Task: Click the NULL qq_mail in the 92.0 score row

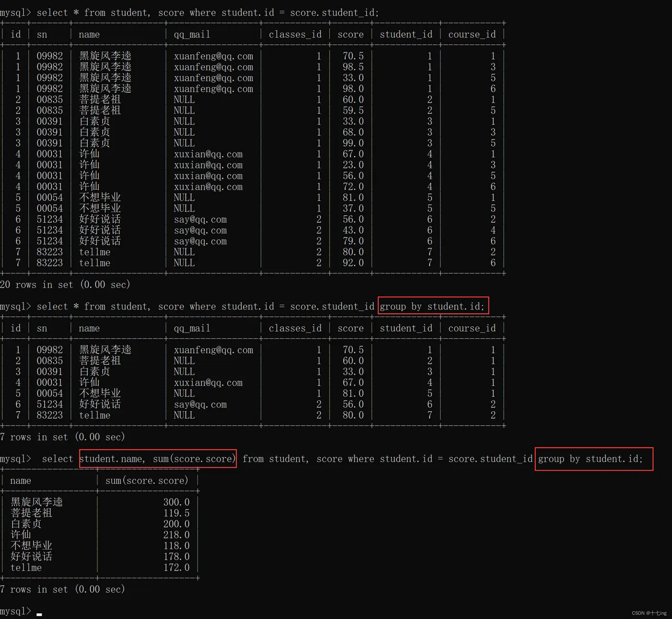Action: click(184, 263)
